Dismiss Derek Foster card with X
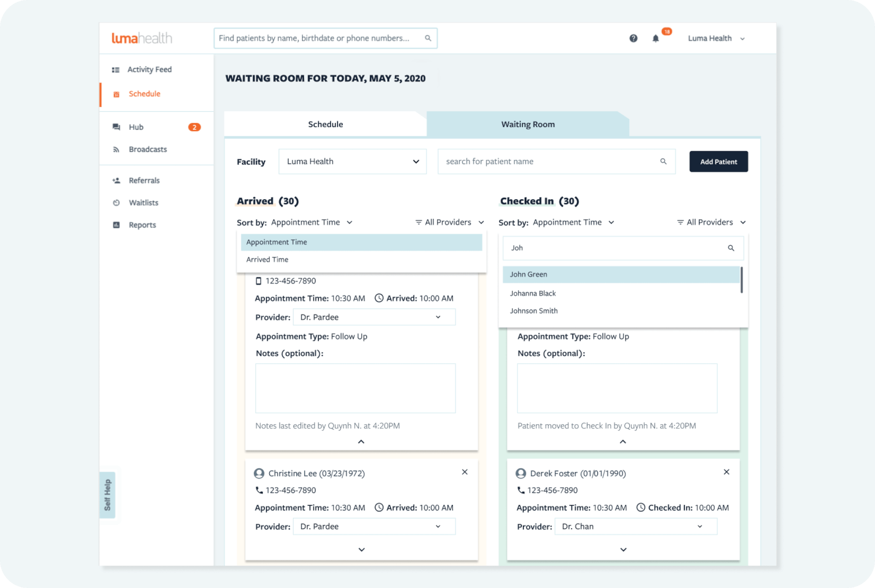875x588 pixels. point(726,472)
